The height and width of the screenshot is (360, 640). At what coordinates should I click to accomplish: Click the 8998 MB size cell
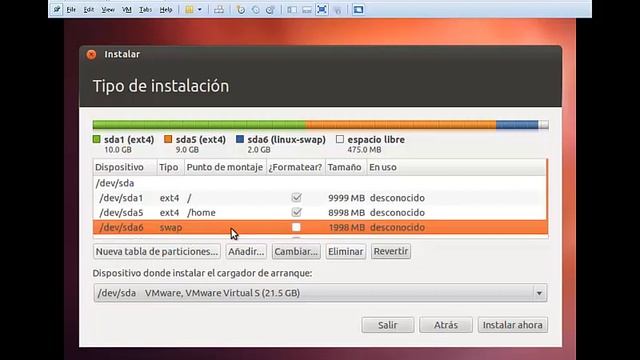pos(347,213)
